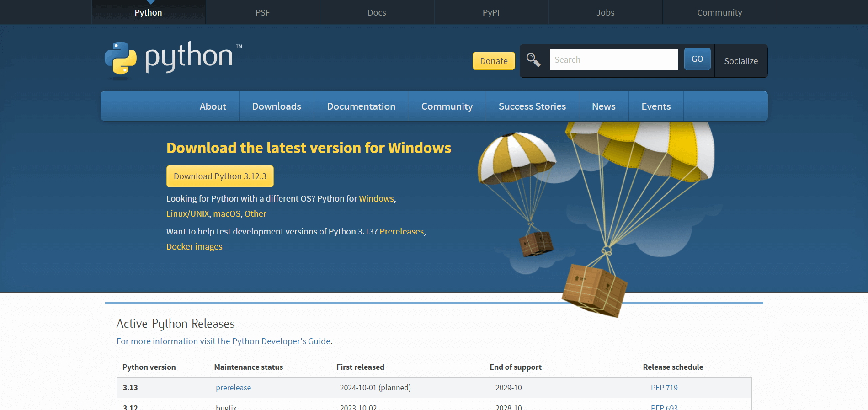This screenshot has height=410, width=868.
Task: Visit the Python Developer's Guide link
Action: 224,341
